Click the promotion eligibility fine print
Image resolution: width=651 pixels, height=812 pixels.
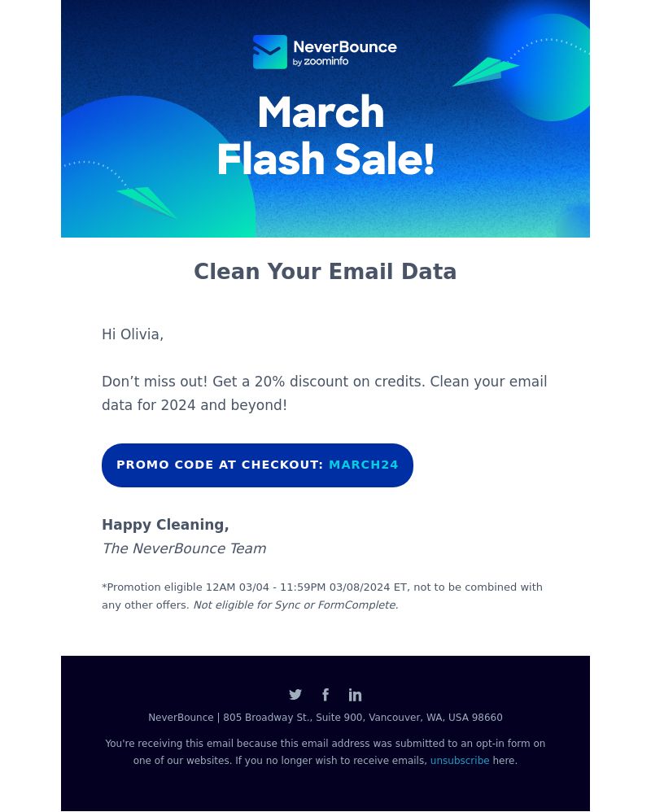(322, 596)
